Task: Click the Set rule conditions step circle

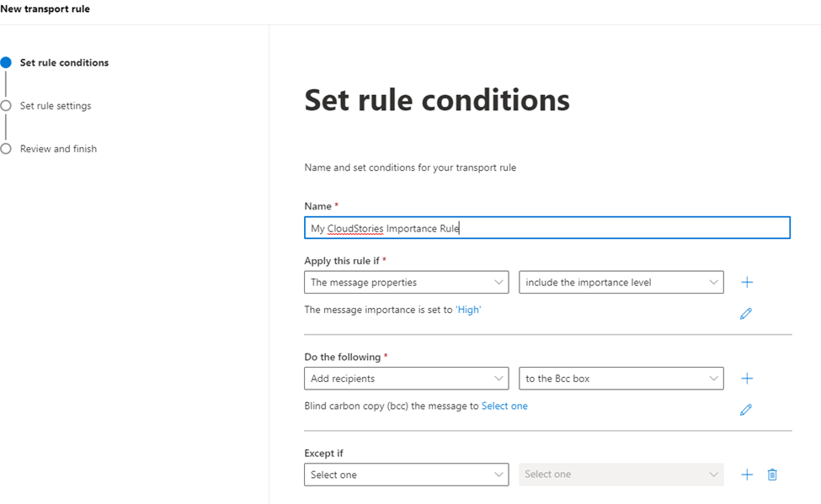Action: tap(6, 62)
